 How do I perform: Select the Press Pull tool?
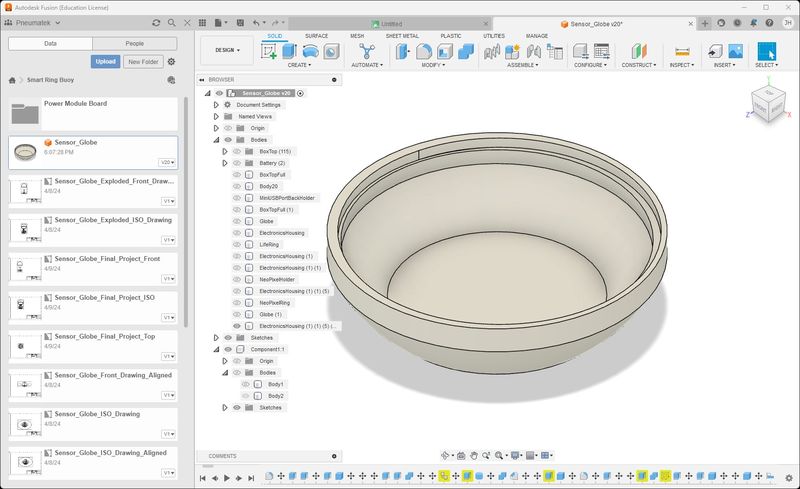pyautogui.click(x=403, y=51)
